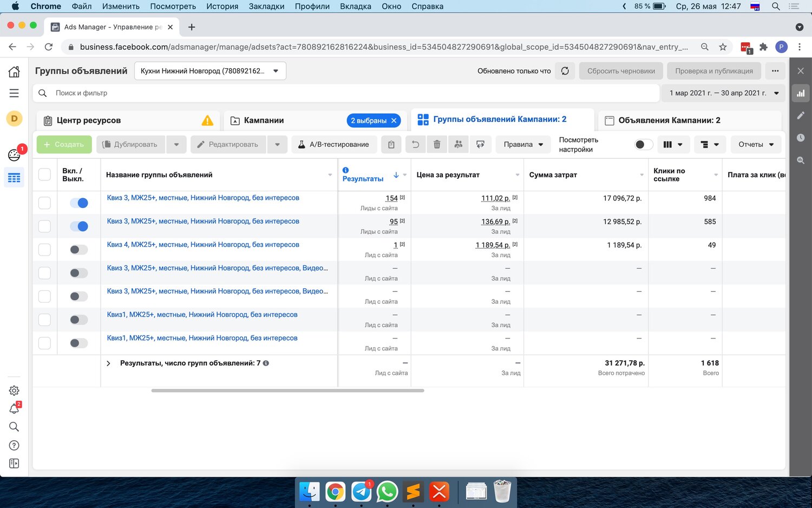Click the warning triangle on Центр ресурсов
Image resolution: width=812 pixels, height=508 pixels.
(x=207, y=120)
